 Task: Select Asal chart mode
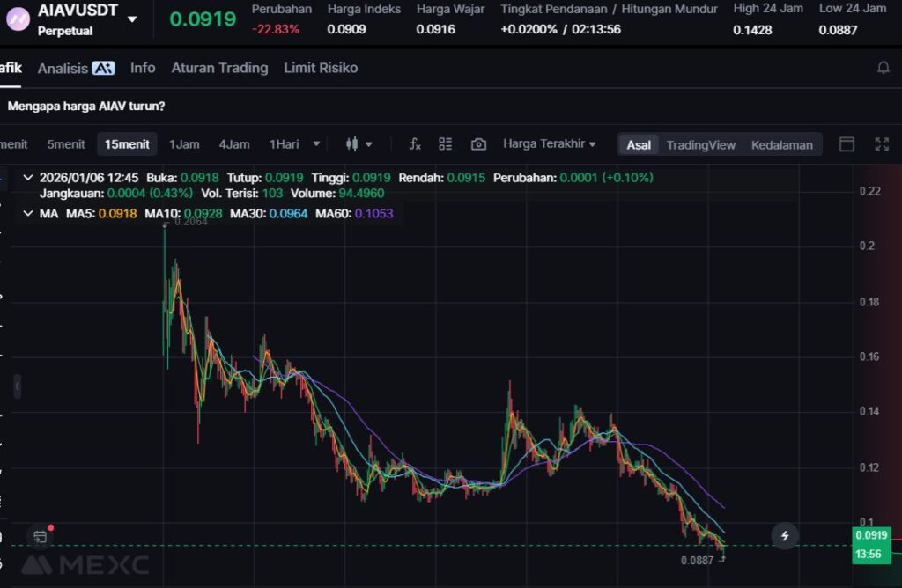639,145
